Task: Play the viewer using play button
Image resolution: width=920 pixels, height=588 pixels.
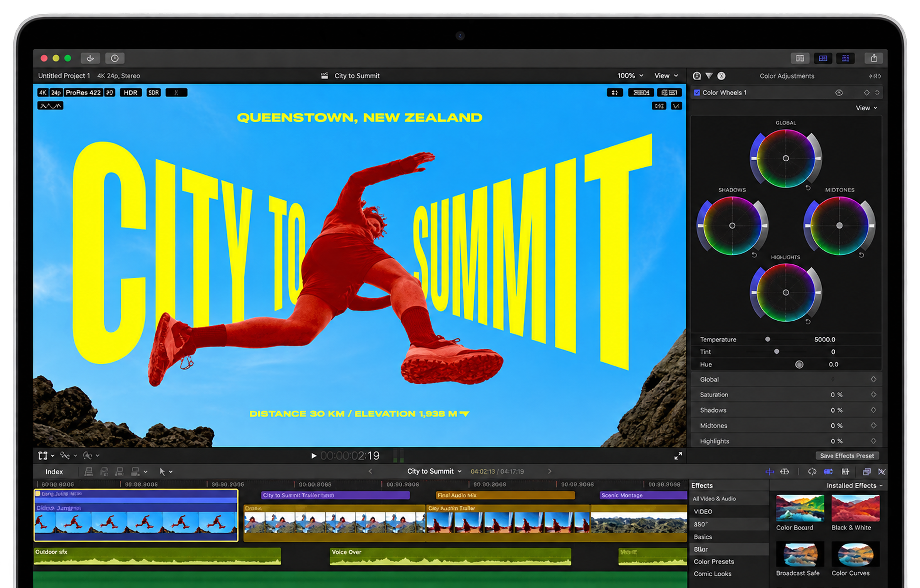Action: point(313,456)
